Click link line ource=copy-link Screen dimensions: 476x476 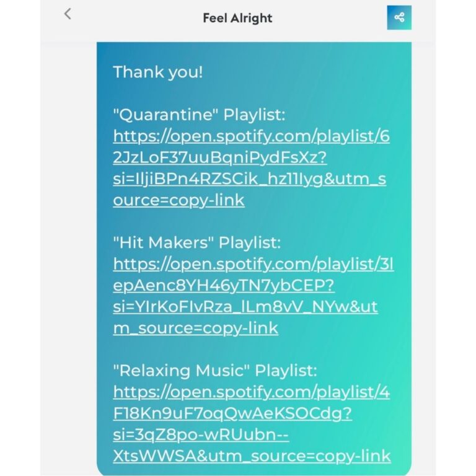coord(178,200)
